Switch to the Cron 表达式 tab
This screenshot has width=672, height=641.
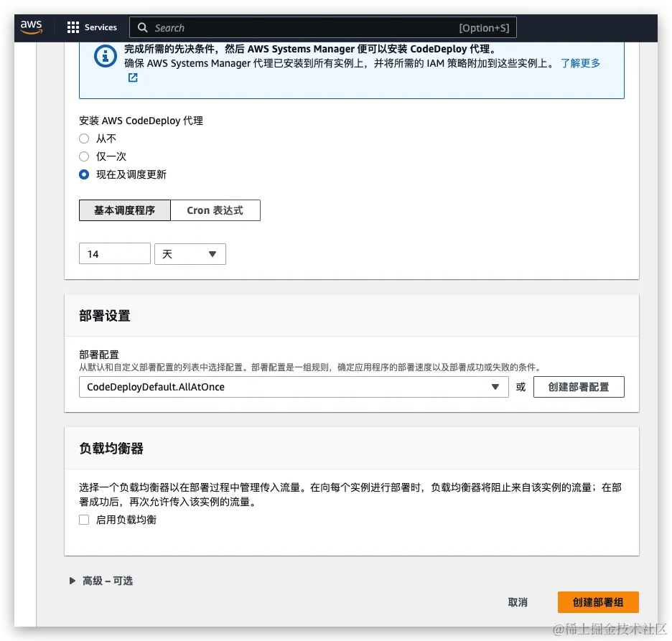point(215,210)
